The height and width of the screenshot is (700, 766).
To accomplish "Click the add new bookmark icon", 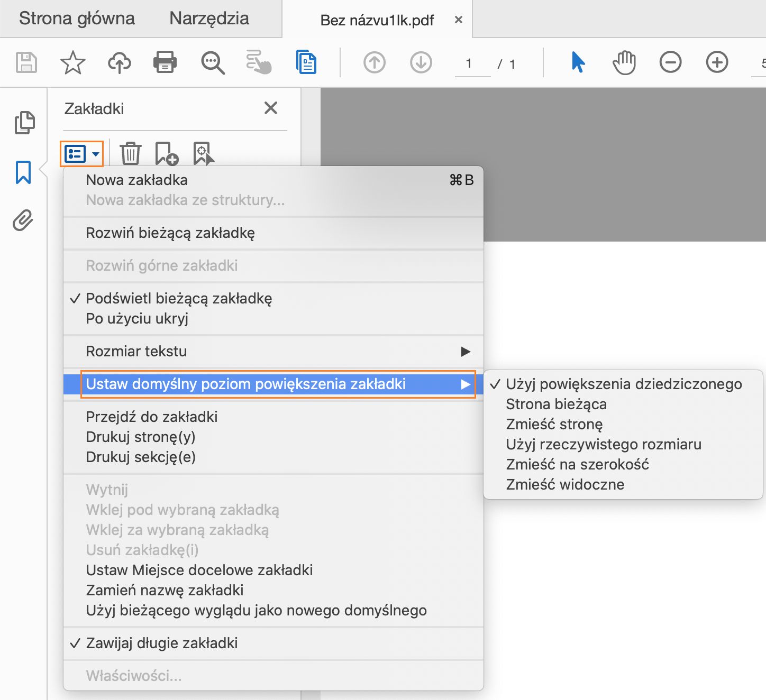I will 167,153.
